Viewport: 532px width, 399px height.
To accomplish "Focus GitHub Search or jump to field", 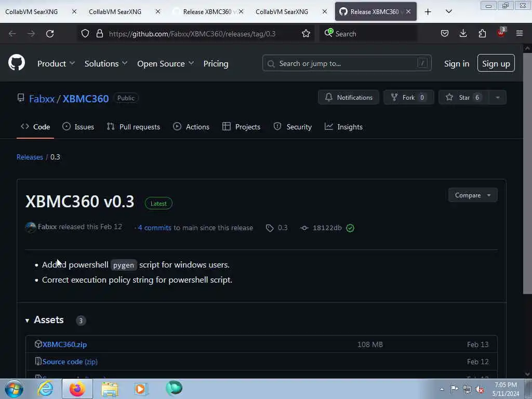I will coord(347,63).
